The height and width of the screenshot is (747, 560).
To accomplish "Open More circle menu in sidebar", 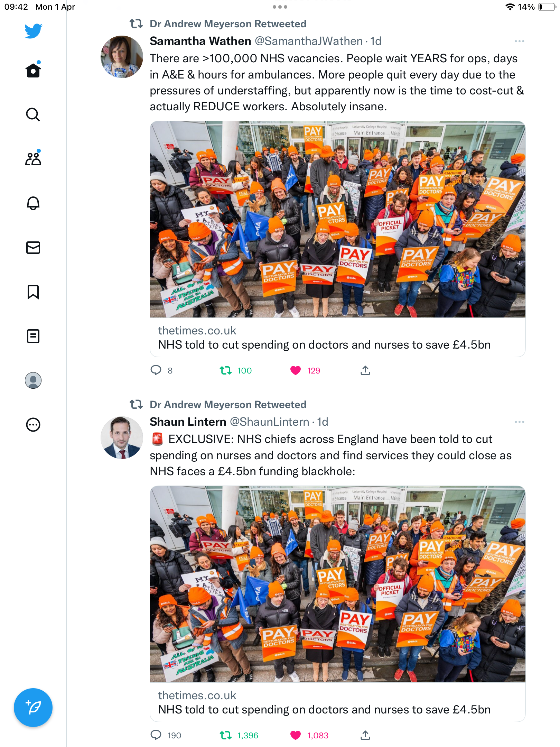I will (33, 425).
